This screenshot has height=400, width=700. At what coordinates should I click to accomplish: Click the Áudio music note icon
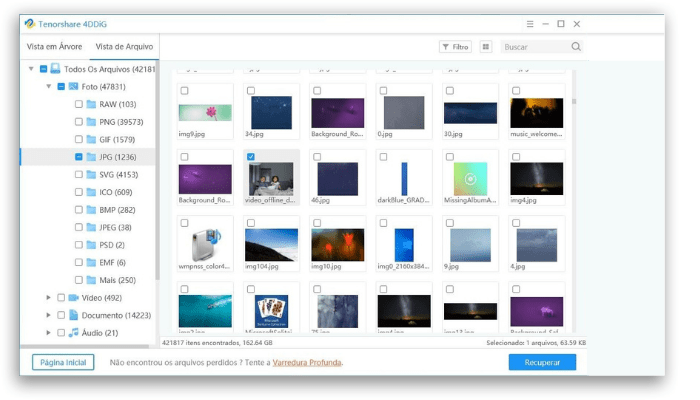coord(74,333)
